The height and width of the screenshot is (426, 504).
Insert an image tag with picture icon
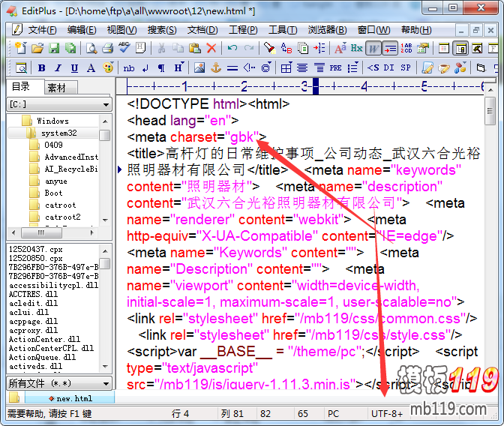199,67
